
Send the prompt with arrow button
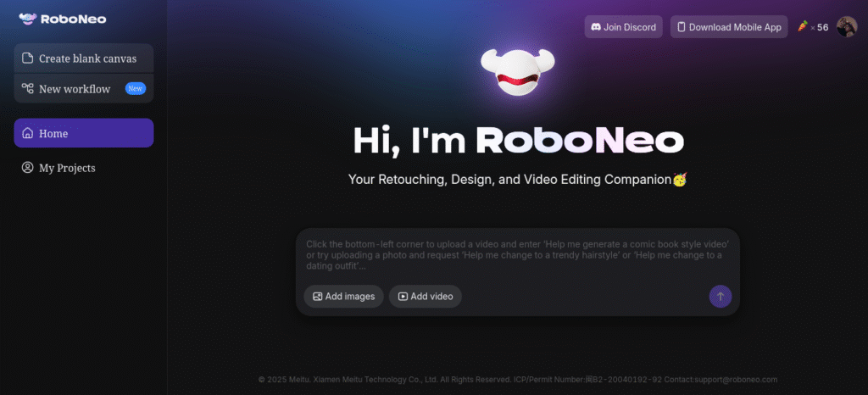tap(721, 297)
